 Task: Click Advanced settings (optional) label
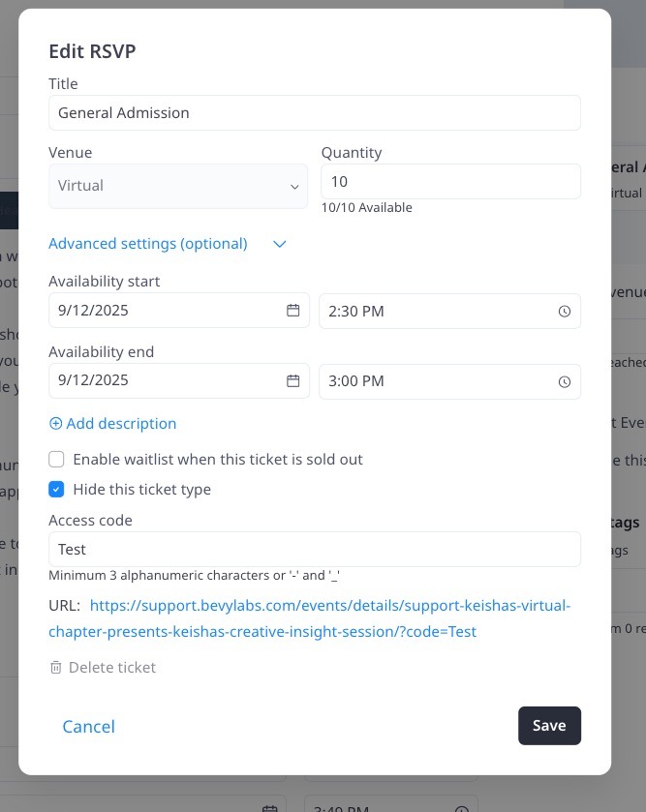[x=148, y=244]
